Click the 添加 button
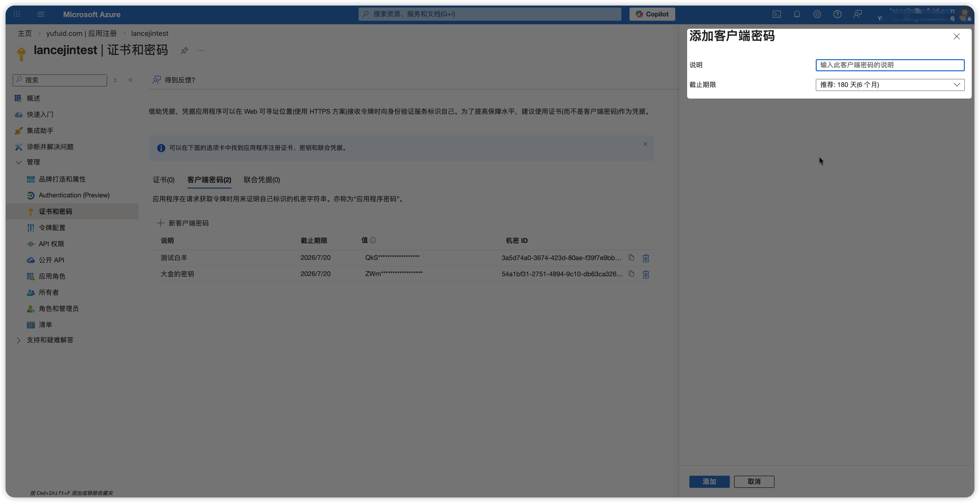The height and width of the screenshot is (503, 980). [709, 481]
